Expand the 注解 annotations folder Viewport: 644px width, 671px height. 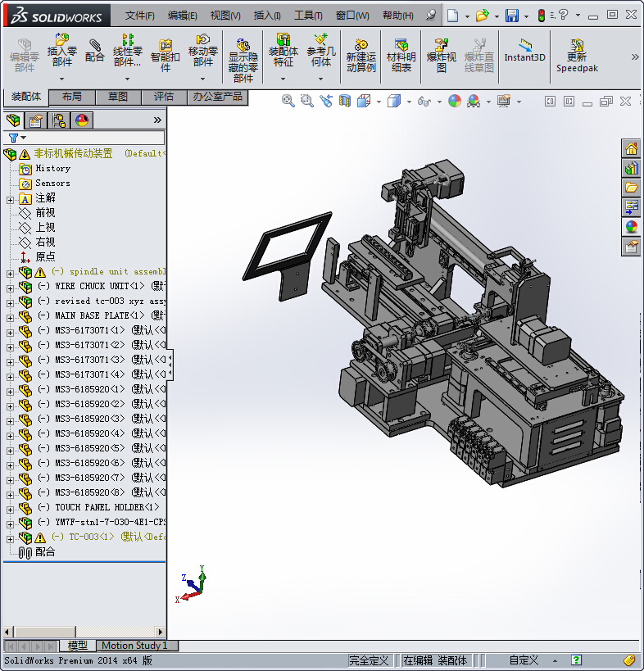tap(10, 198)
